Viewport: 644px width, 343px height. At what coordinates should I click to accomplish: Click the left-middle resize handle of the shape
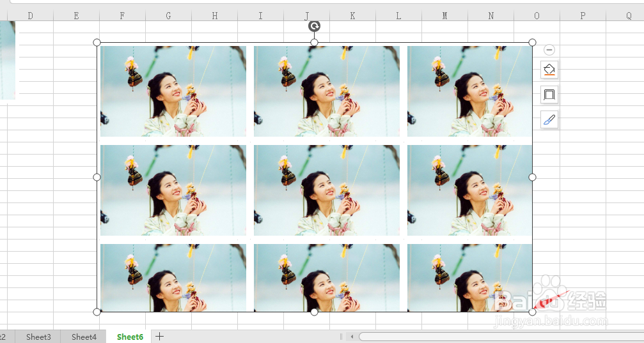coord(97,177)
